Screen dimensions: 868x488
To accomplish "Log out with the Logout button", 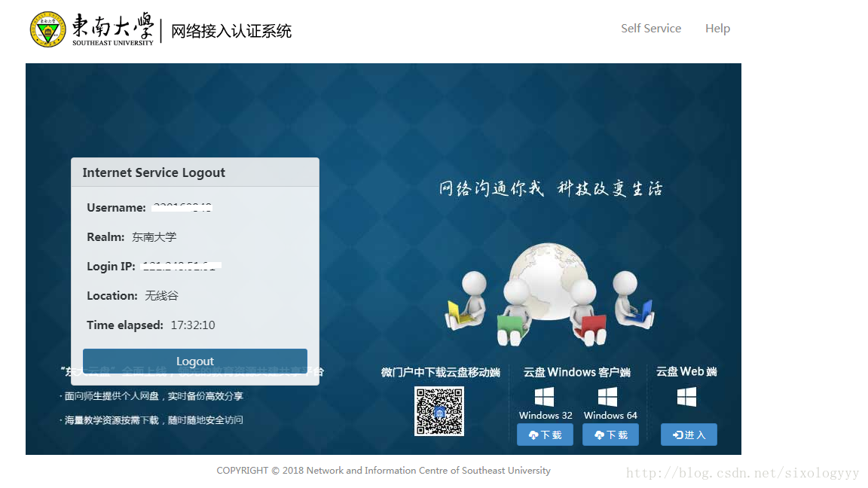I will (195, 361).
